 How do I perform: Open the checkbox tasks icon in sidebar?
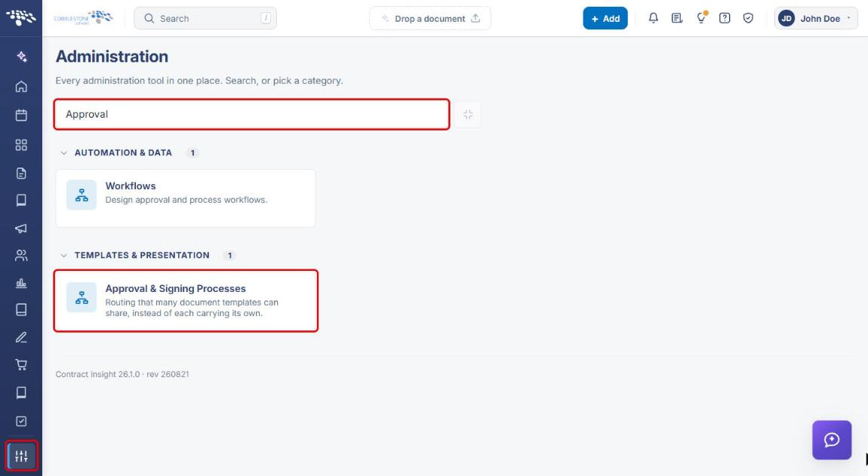[x=21, y=421]
